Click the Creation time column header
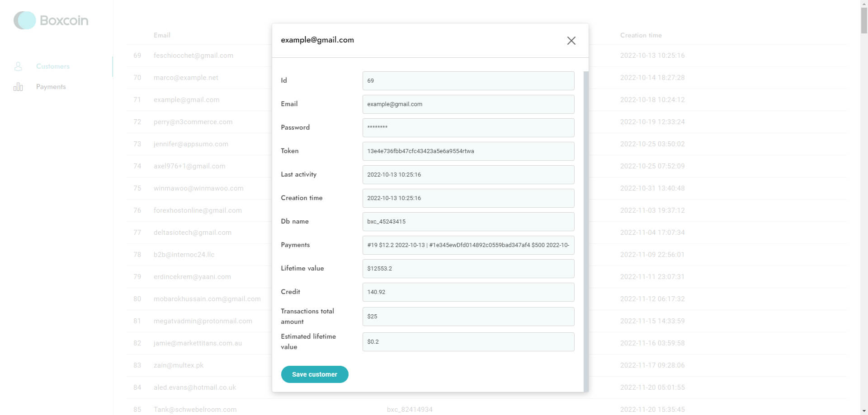Image resolution: width=868 pixels, height=415 pixels. 641,35
